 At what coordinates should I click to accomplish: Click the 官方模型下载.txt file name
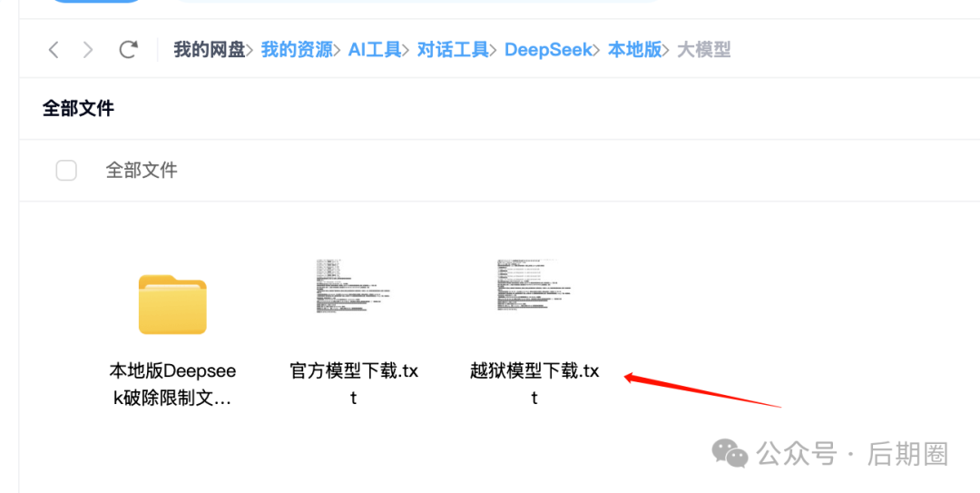tap(354, 384)
